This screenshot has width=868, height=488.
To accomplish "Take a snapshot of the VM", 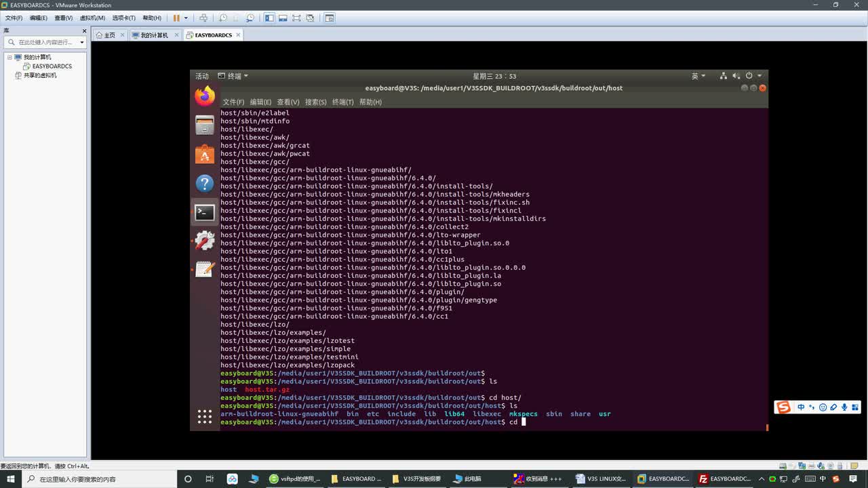I will click(223, 18).
